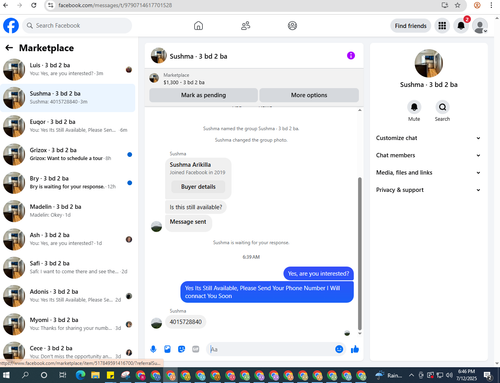The height and width of the screenshot is (383, 500).
Task: Click More options button
Action: (309, 95)
